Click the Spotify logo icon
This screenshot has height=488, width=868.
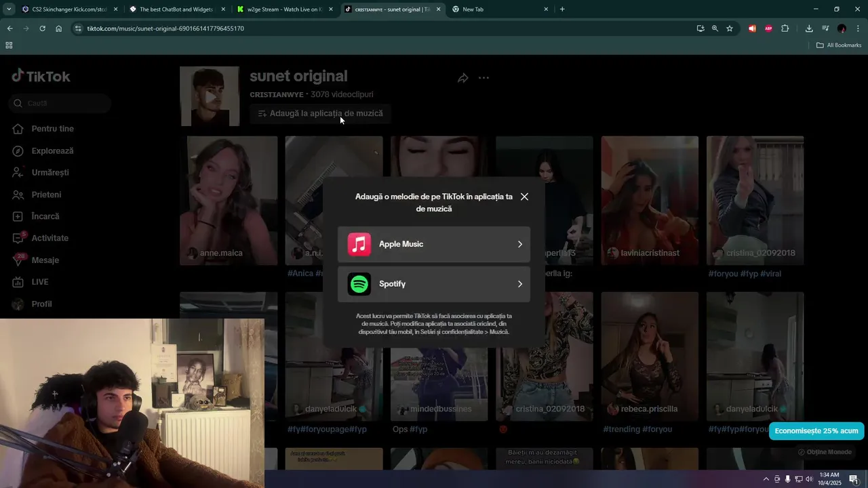[359, 284]
